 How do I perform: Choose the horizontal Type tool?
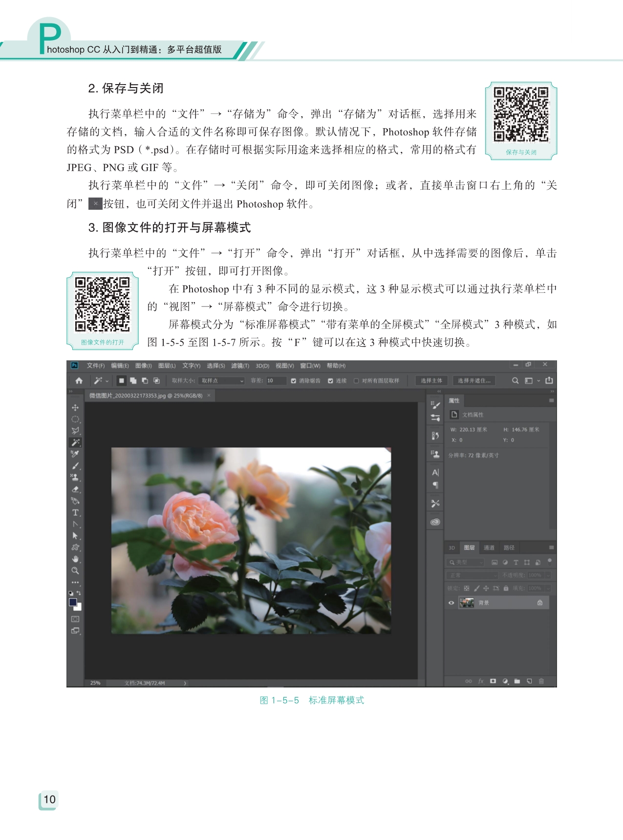click(75, 512)
